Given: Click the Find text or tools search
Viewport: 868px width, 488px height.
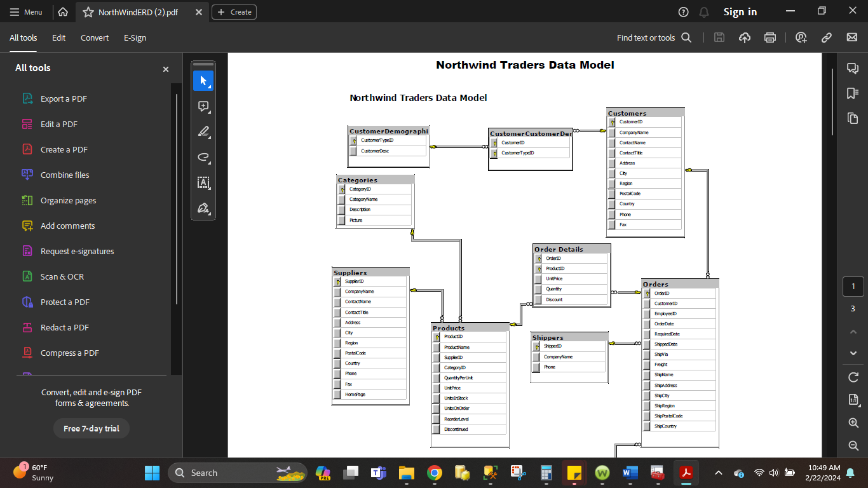Looking at the screenshot, I should [654, 37].
